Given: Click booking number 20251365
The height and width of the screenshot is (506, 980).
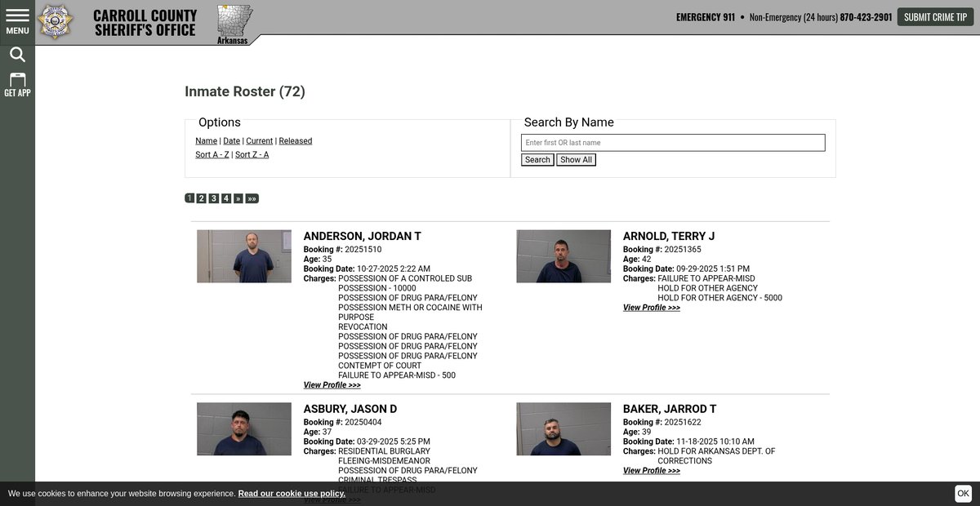Looking at the screenshot, I should pos(683,250).
